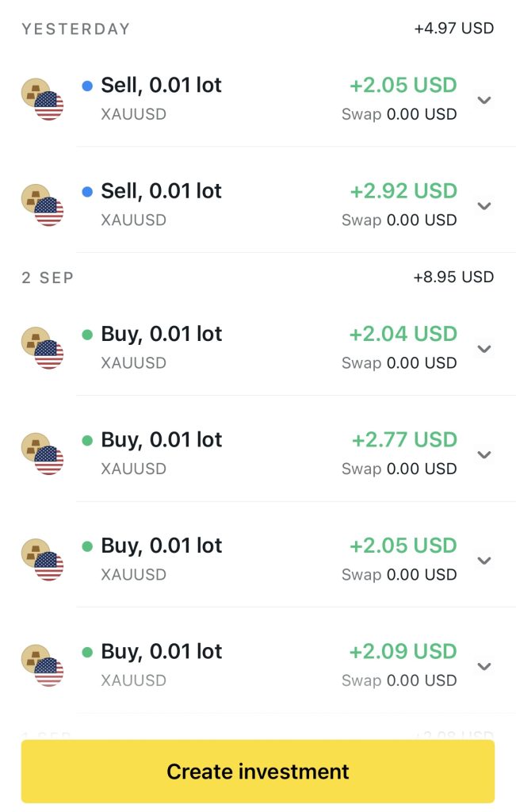The width and height of the screenshot is (516, 812).
Task: Click the 2 Sep total of +8.95 USD
Action: click(x=453, y=277)
